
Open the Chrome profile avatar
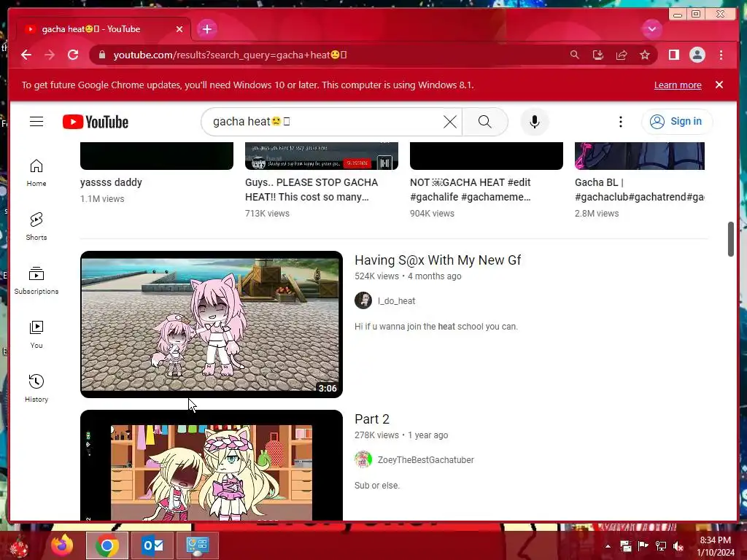point(697,55)
